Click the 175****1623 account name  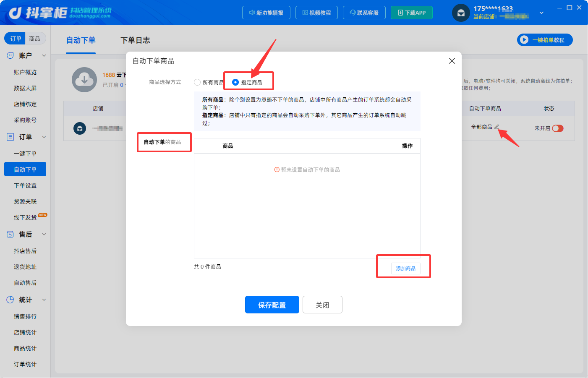(493, 8)
